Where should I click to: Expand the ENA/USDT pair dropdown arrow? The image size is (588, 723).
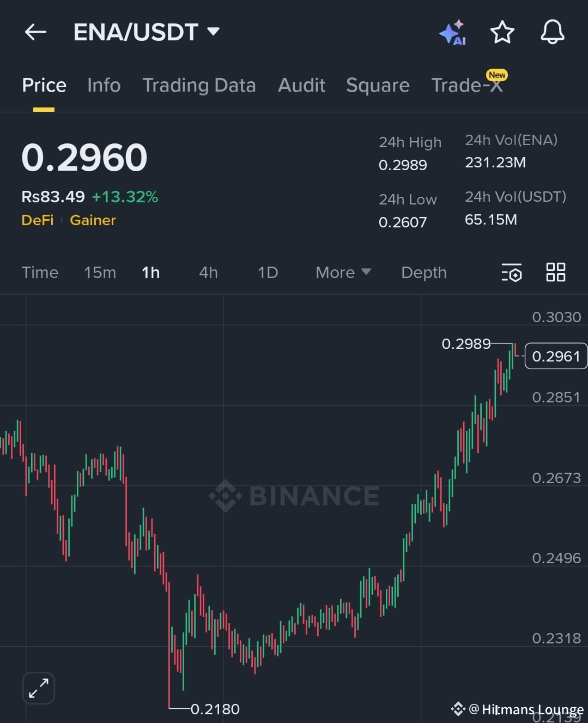[x=214, y=32]
